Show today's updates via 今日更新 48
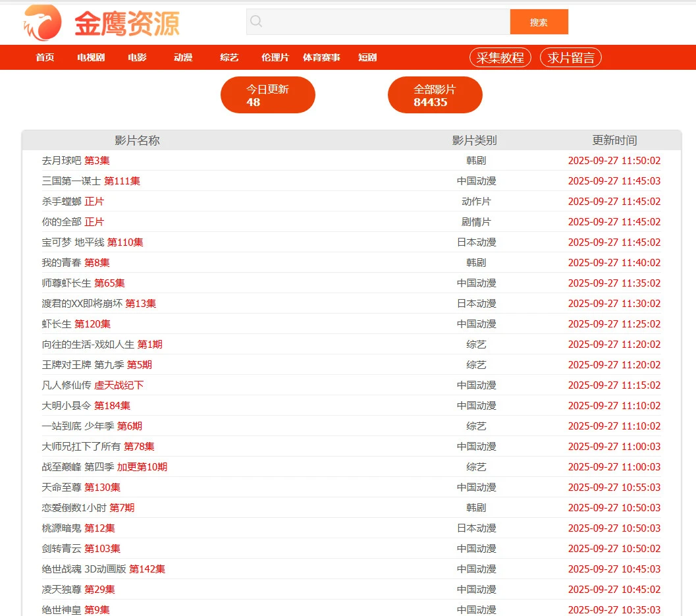The image size is (696, 616). pos(267,95)
